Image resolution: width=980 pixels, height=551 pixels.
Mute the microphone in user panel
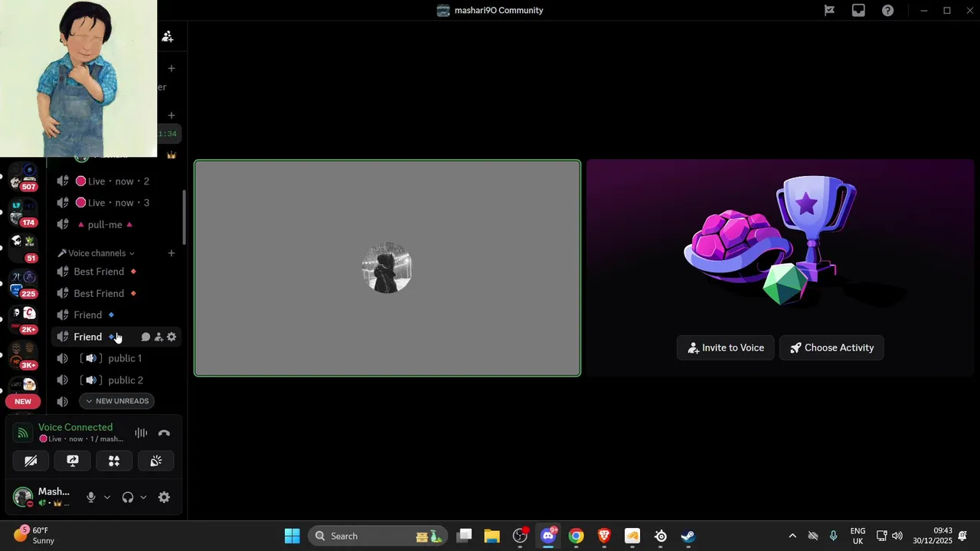pyautogui.click(x=91, y=497)
